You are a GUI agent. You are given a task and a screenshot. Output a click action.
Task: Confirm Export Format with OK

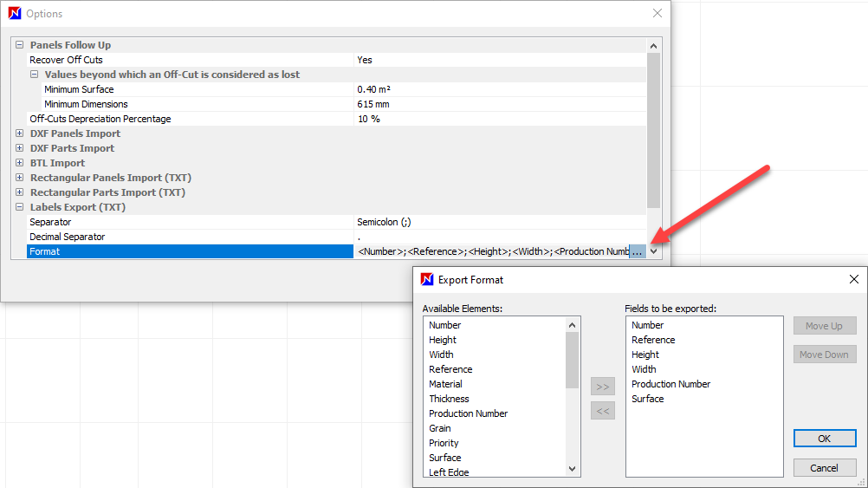(x=825, y=439)
